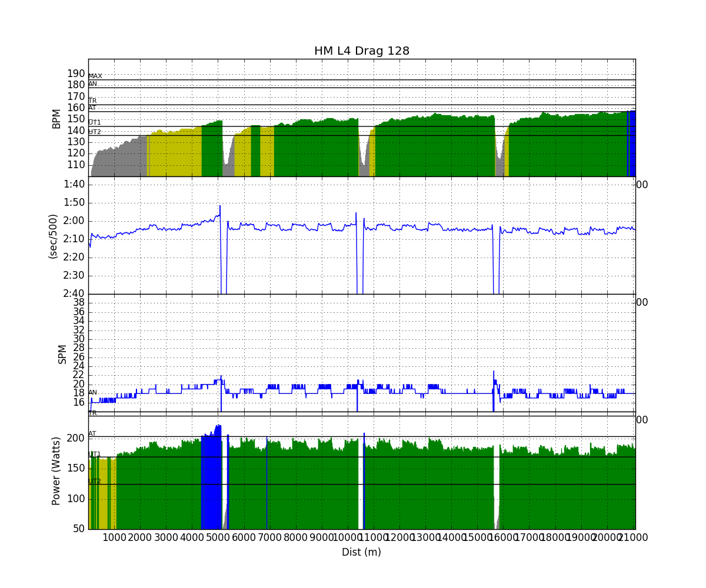Select the UT1 label in the power plot

click(95, 454)
